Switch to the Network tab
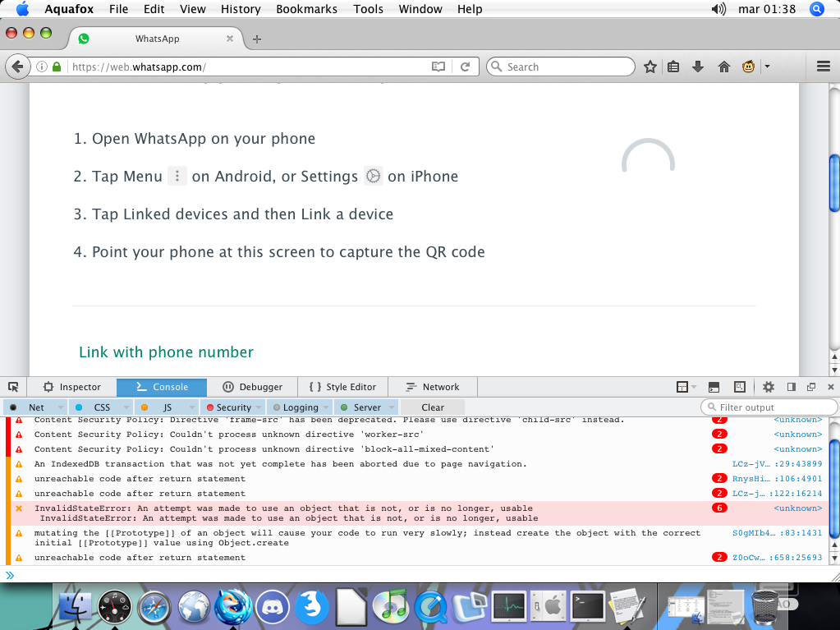This screenshot has height=630, width=840. point(433,387)
